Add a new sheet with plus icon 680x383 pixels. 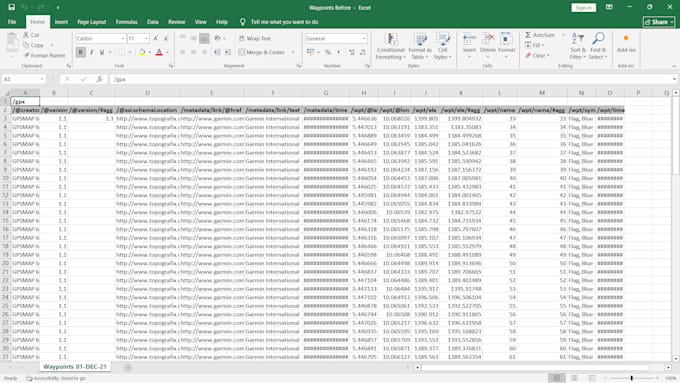click(128, 367)
